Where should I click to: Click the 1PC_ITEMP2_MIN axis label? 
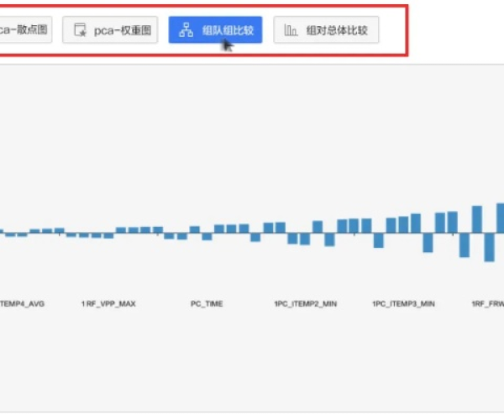306,303
